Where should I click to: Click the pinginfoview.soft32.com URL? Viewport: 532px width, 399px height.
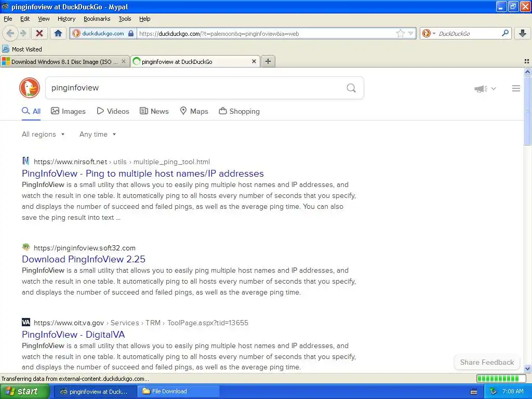(85, 248)
